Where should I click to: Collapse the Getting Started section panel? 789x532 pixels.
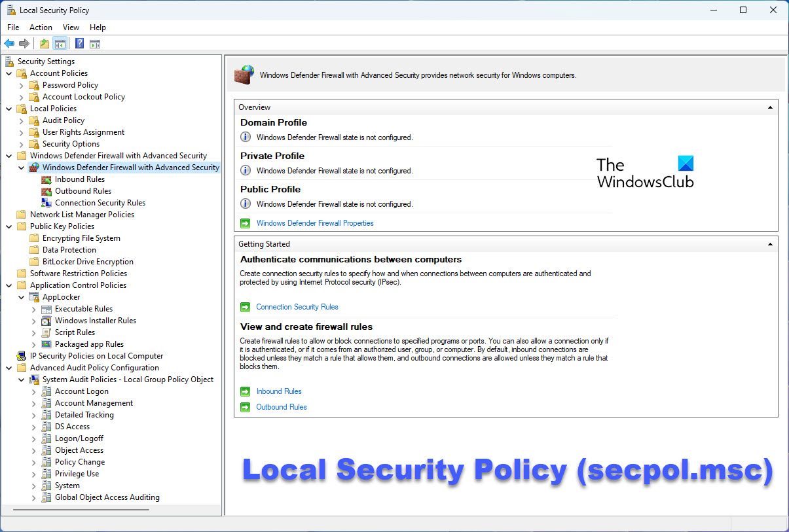[770, 243]
